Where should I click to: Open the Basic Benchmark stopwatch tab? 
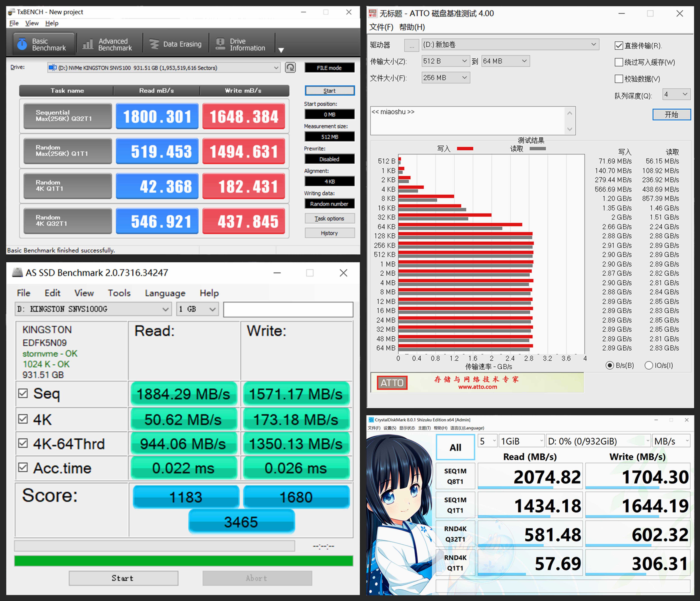[x=44, y=44]
